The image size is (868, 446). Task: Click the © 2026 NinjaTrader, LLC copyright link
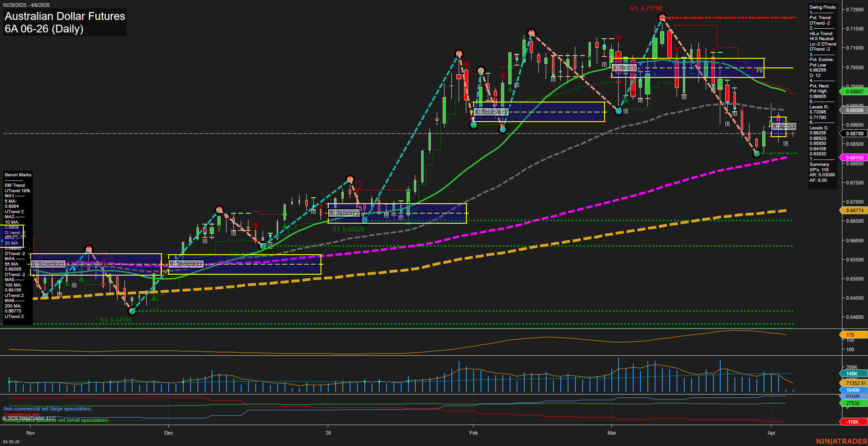[x=28, y=417]
